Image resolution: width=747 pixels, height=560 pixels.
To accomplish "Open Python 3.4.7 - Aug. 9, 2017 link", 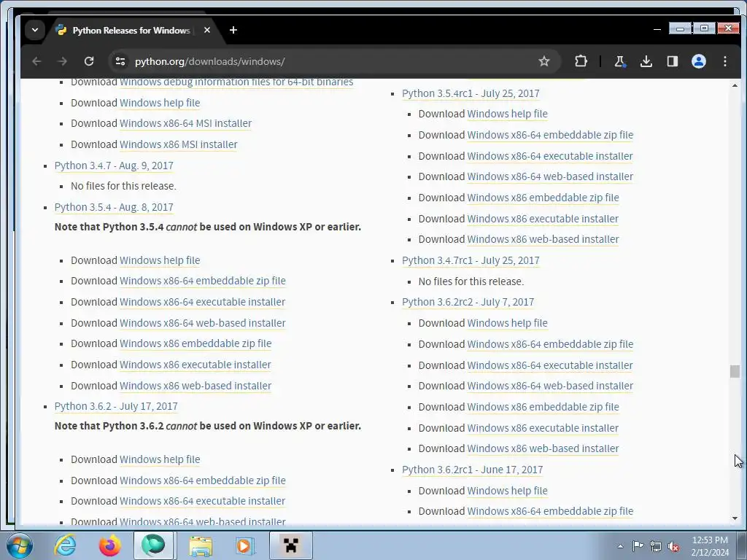I will [114, 166].
